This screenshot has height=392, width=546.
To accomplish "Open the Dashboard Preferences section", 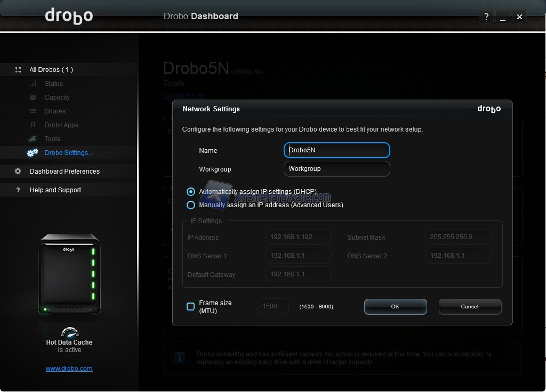I will point(65,171).
